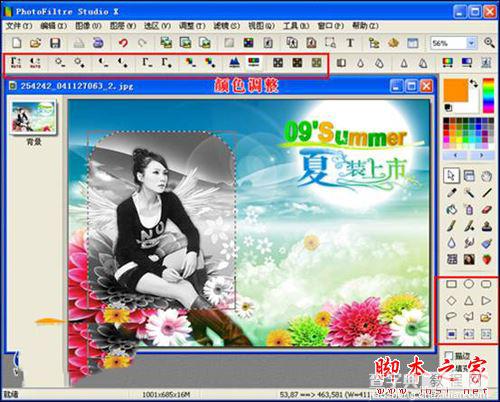Select the eraser tool

click(x=487, y=209)
